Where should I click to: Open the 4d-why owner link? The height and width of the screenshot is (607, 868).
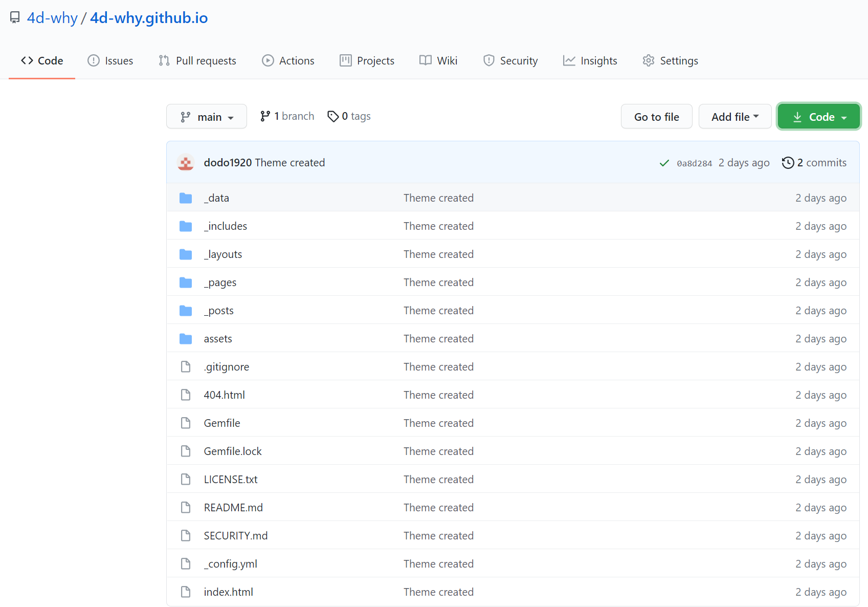52,18
